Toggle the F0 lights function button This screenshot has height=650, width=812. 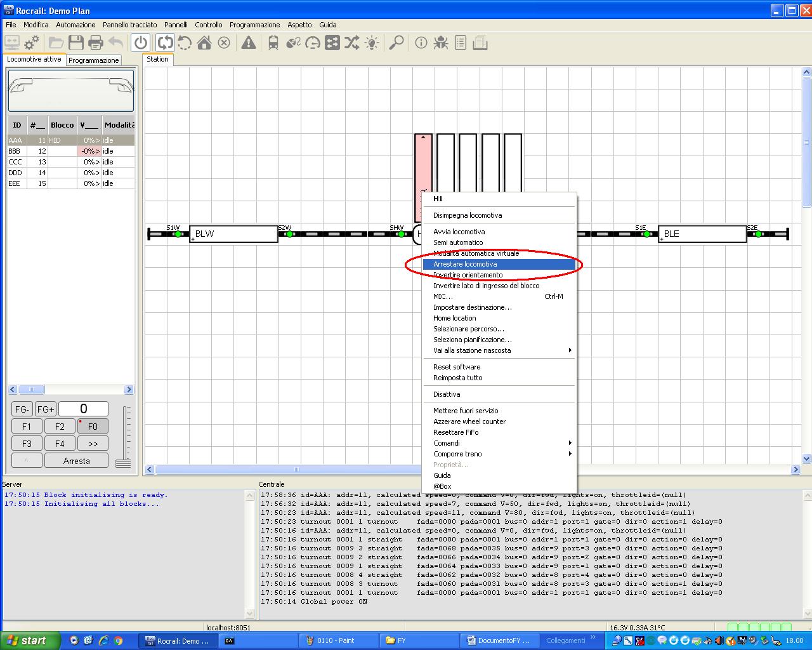coord(93,427)
